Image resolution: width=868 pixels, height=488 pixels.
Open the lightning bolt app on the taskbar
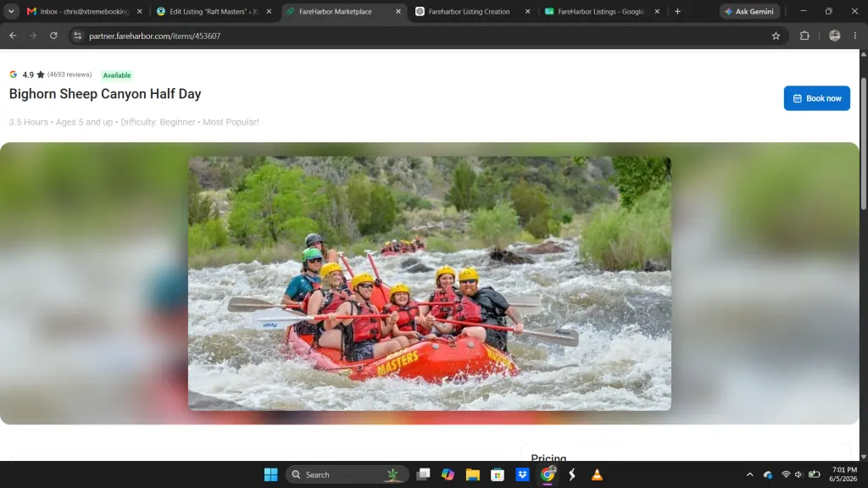pyautogui.click(x=572, y=474)
